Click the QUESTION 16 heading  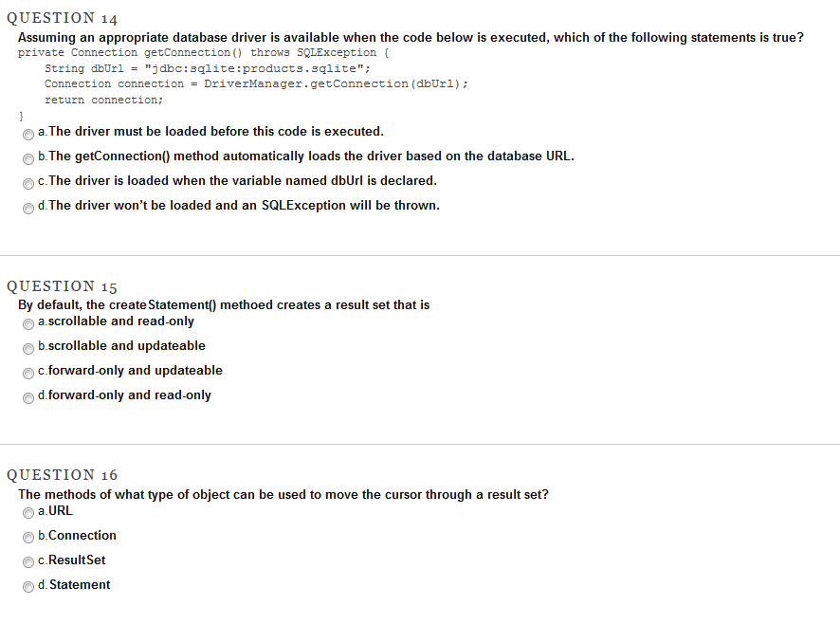[x=62, y=474]
